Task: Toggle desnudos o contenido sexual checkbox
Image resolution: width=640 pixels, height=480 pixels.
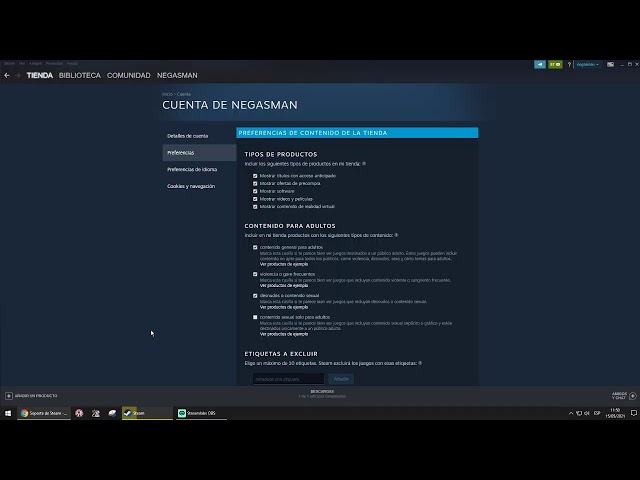Action: point(255,296)
